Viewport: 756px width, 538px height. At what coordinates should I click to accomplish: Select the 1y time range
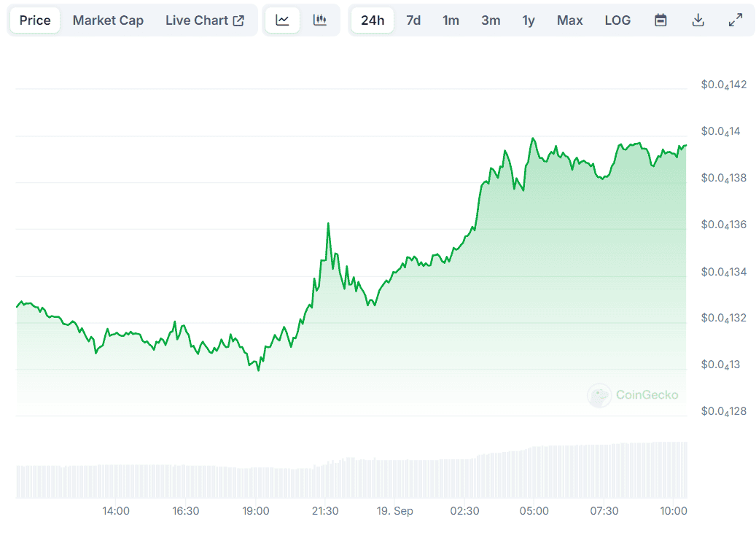click(529, 20)
